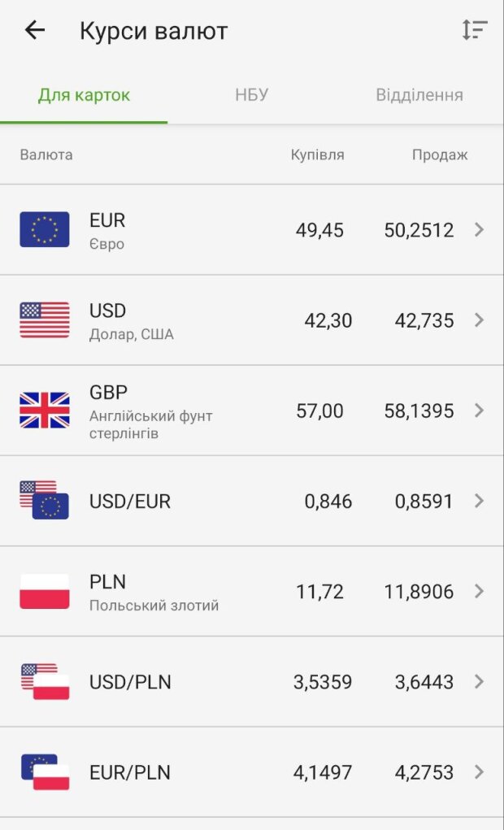The height and width of the screenshot is (830, 504).
Task: Open details chevron for USD/EUR
Action: click(x=479, y=501)
